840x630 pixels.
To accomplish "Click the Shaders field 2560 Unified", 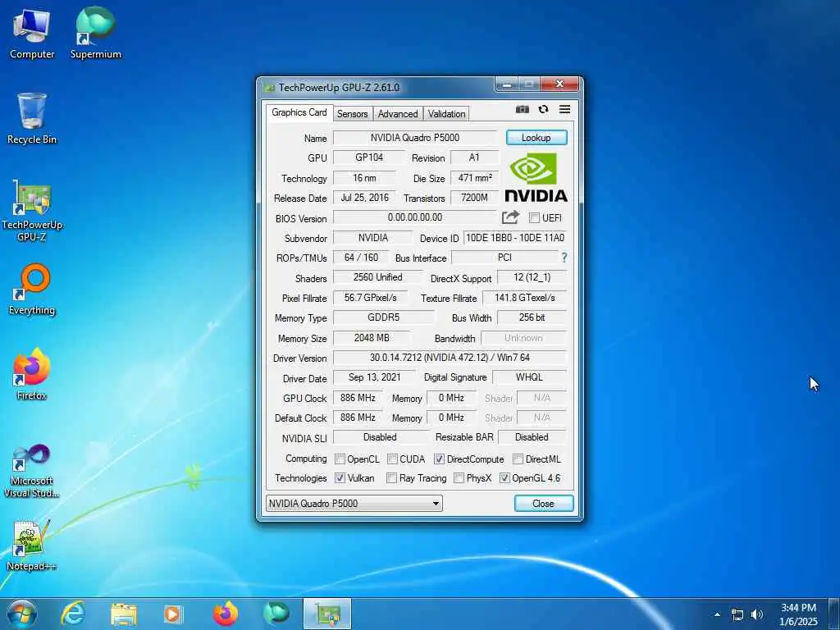I will pyautogui.click(x=377, y=277).
